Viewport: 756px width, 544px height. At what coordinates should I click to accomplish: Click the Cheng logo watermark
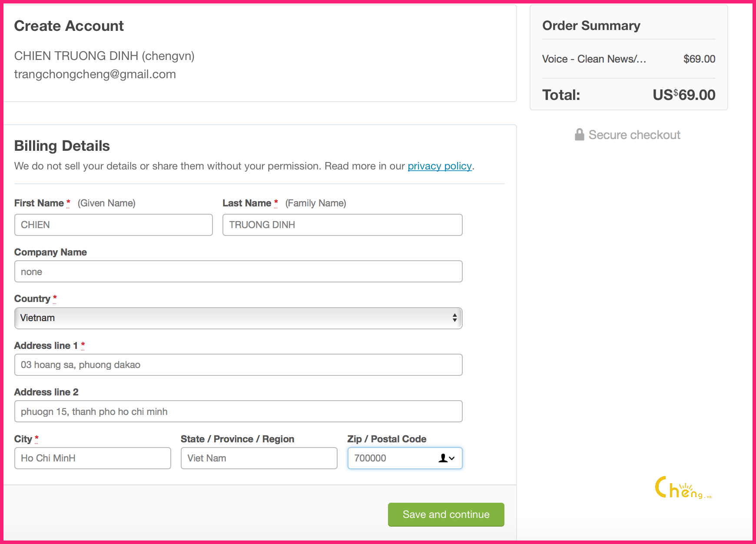point(683,488)
